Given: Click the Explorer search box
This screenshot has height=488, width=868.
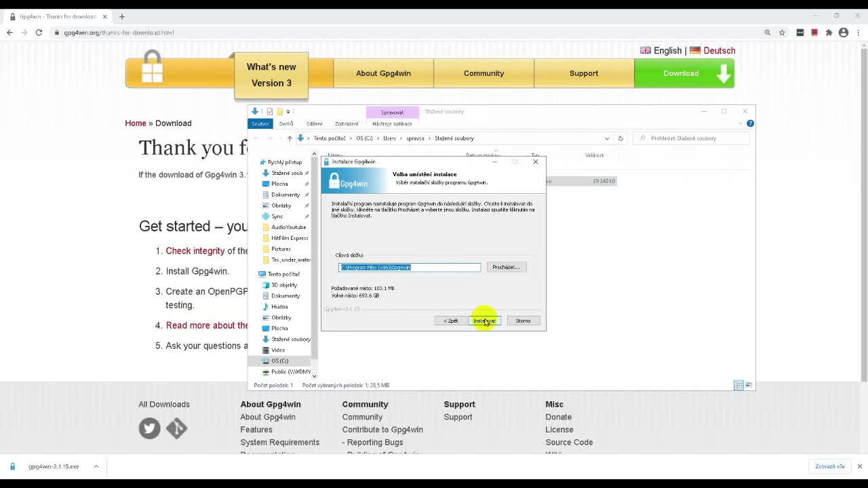Looking at the screenshot, I should point(692,138).
